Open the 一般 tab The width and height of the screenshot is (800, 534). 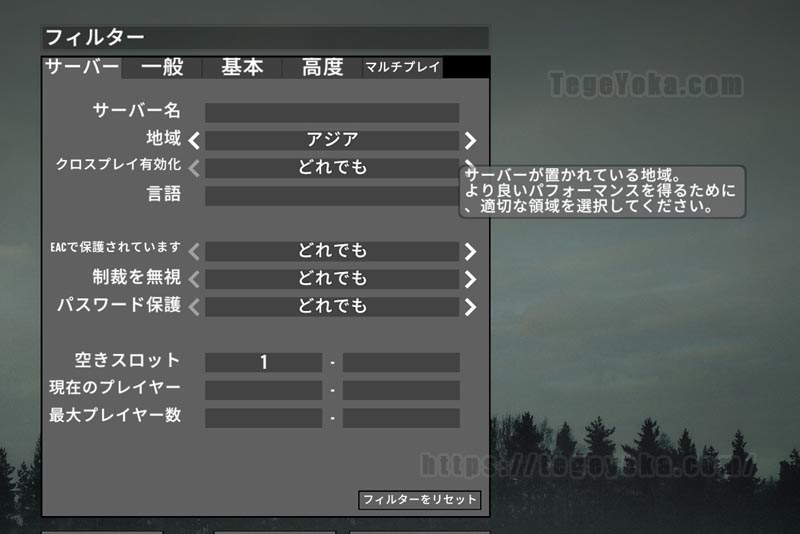click(162, 67)
